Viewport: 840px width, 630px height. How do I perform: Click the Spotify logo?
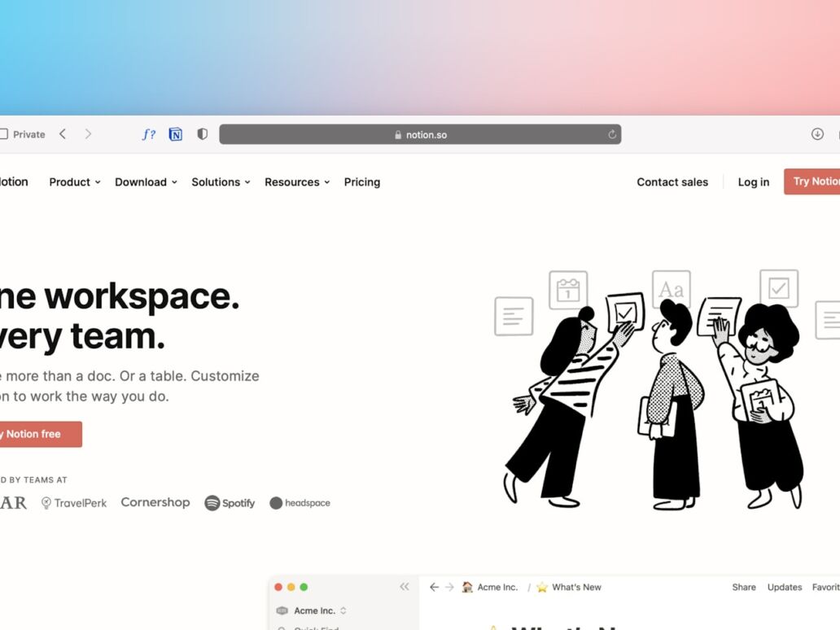[x=230, y=503]
